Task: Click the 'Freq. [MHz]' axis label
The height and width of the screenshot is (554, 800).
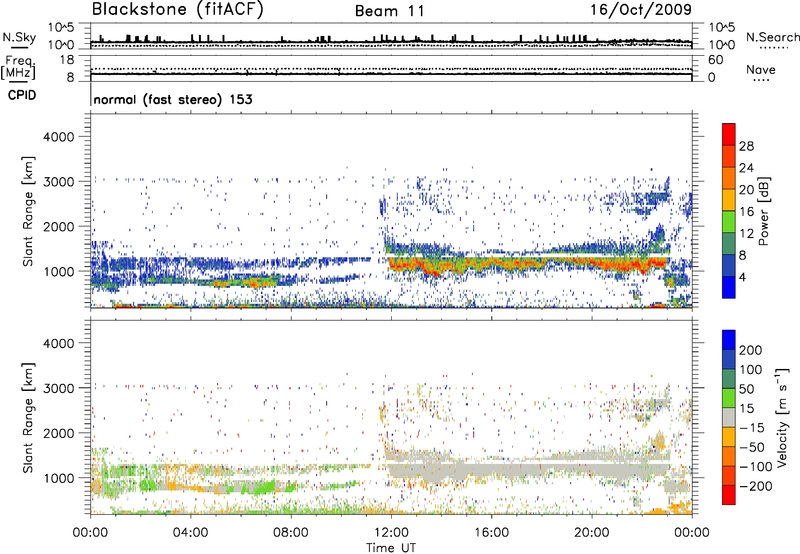Action: 18,67
